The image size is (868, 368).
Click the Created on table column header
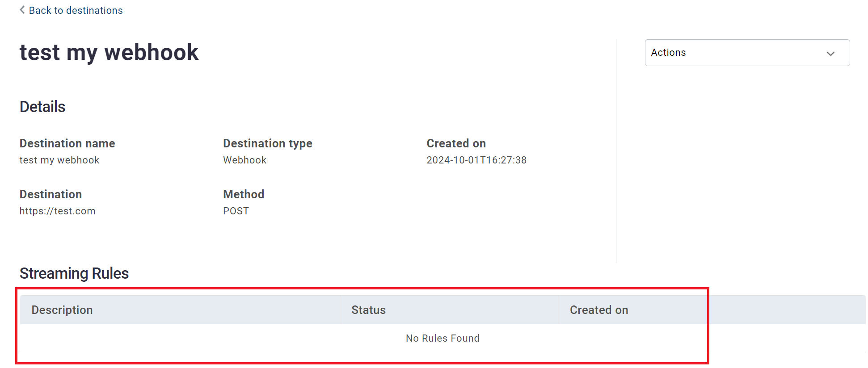[598, 310]
